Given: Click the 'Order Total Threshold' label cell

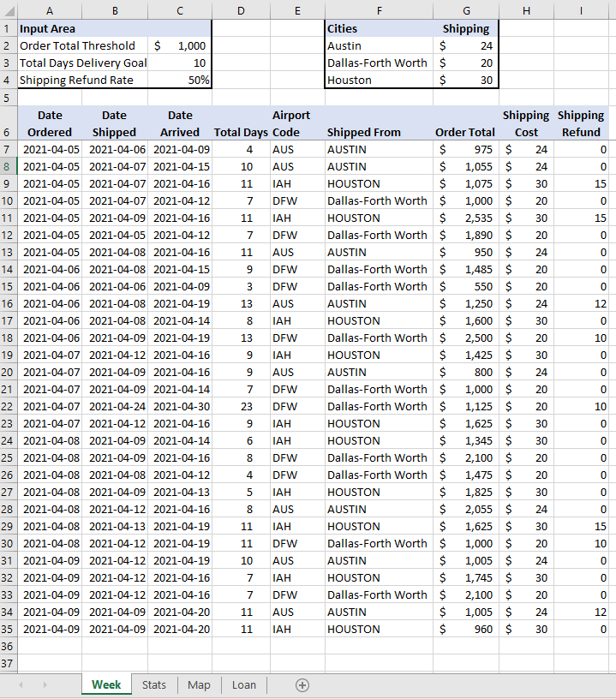Looking at the screenshot, I should point(82,46).
